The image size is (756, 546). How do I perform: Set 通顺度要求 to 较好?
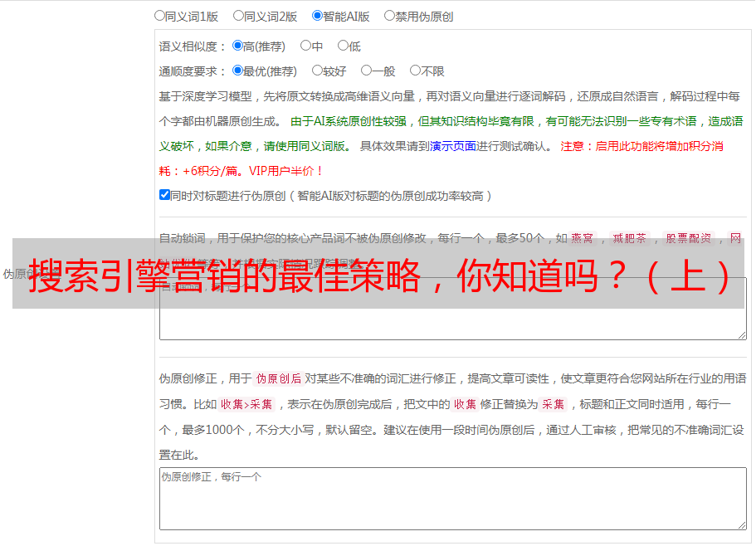317,71
